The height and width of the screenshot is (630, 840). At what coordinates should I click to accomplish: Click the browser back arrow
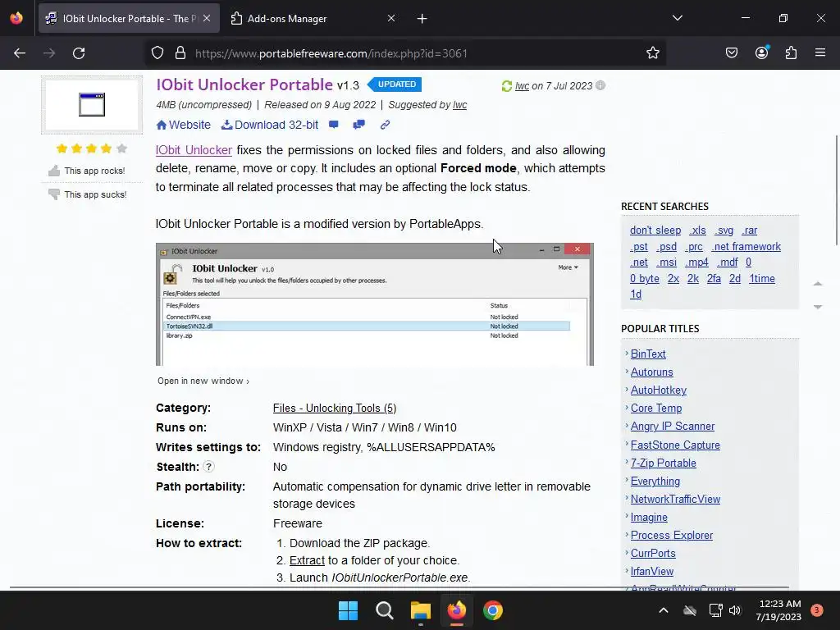tap(20, 53)
